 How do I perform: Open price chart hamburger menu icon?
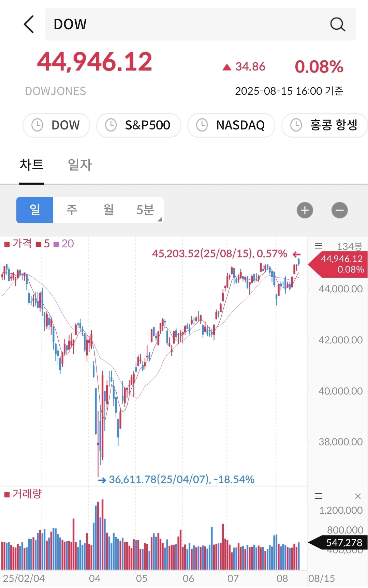319,246
